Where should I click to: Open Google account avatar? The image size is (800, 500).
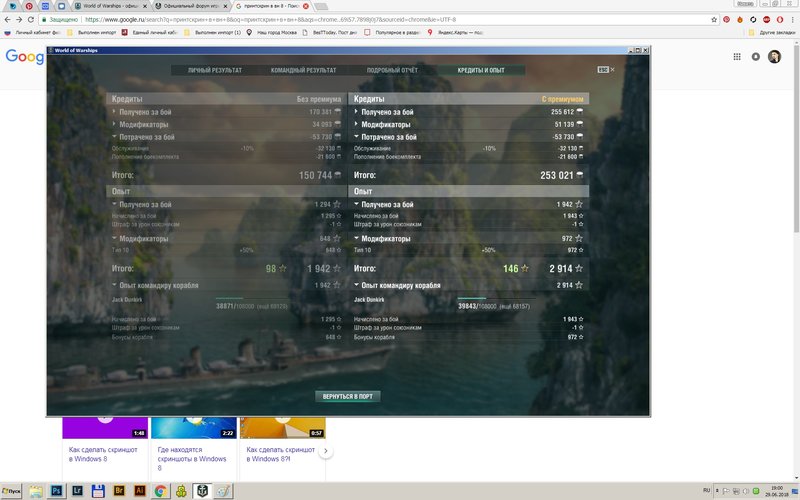(774, 57)
